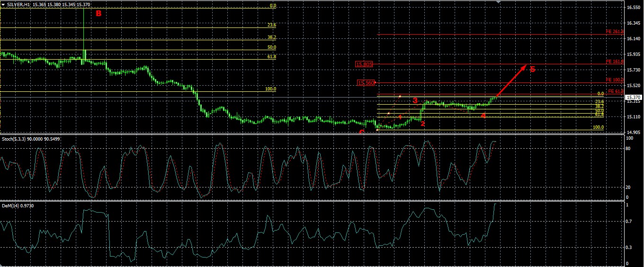Click the topmost white Fibonacci expansion anchor point
Image resolution: width=644 pixels, height=267 pixels.
[x=400, y=97]
